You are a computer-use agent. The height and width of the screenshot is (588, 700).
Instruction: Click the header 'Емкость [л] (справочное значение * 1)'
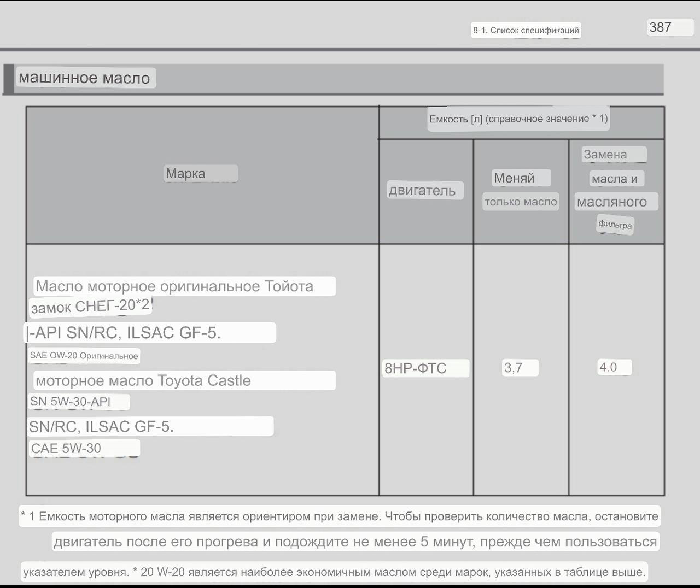(x=518, y=119)
